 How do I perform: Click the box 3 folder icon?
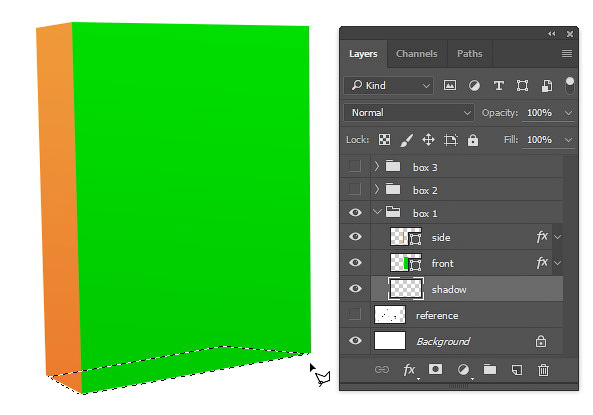[x=393, y=166]
